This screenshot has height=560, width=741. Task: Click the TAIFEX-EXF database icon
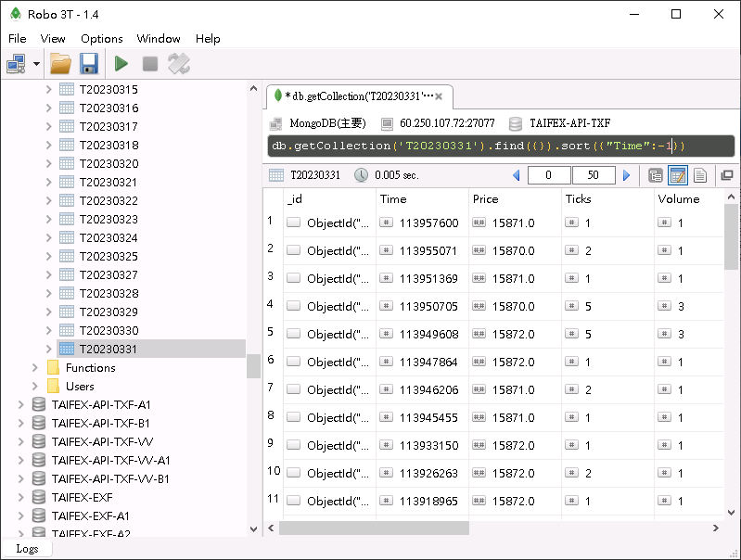click(39, 497)
